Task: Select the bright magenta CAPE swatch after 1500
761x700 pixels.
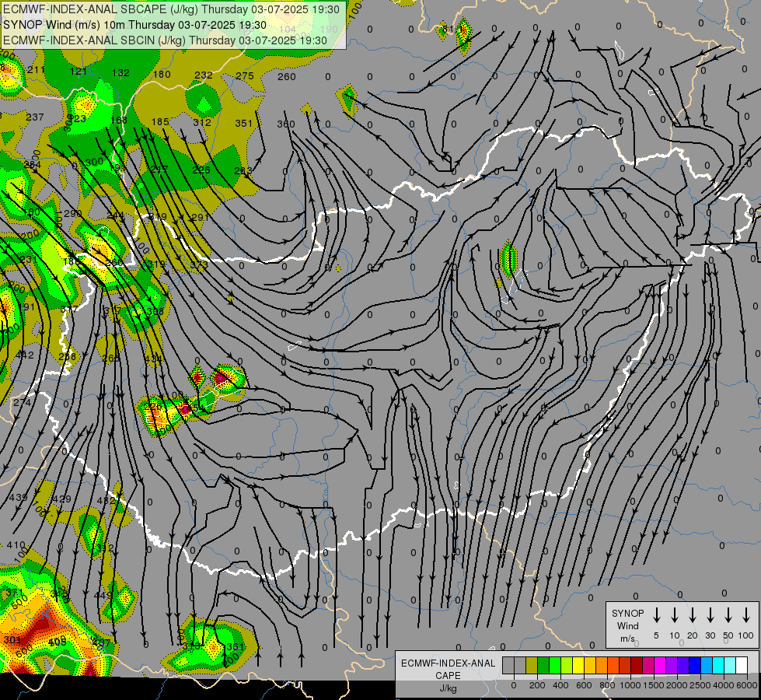Action: [x=660, y=666]
